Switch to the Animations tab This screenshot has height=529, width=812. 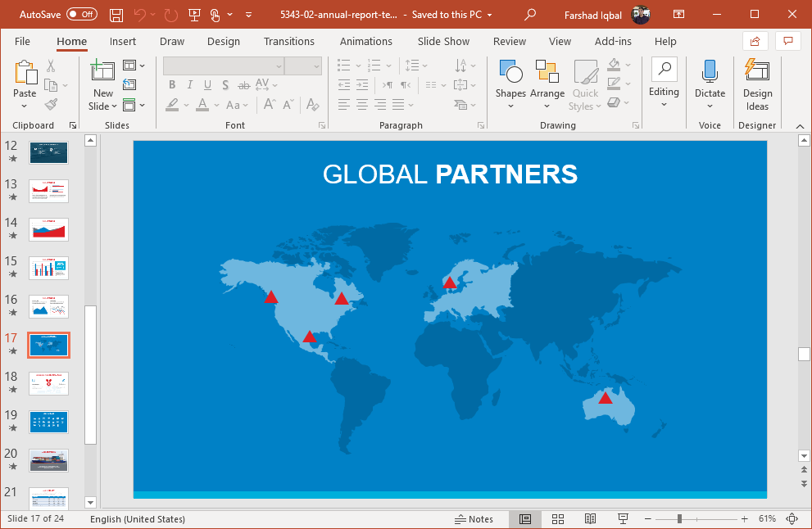tap(365, 41)
